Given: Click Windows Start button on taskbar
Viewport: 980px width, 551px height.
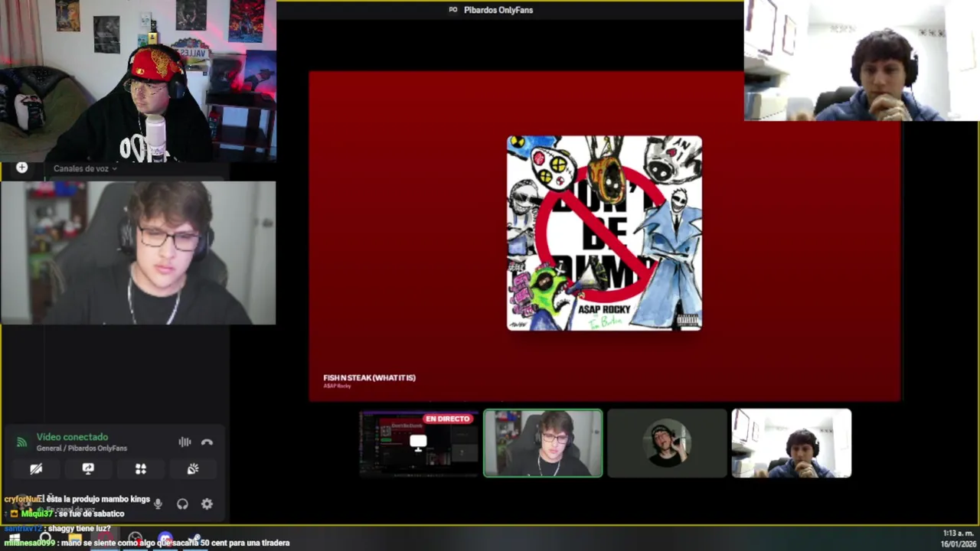Looking at the screenshot, I should pyautogui.click(x=15, y=538).
